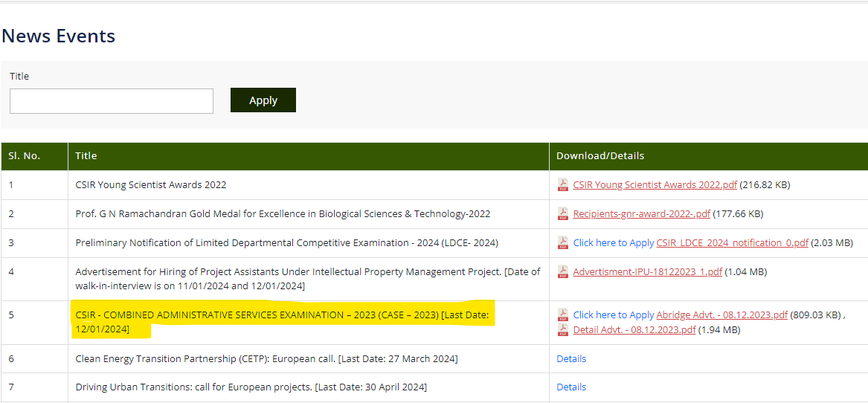Click PDF icon beside Advertisment-IPU-18122023 file
The image size is (868, 403).
[x=562, y=271]
